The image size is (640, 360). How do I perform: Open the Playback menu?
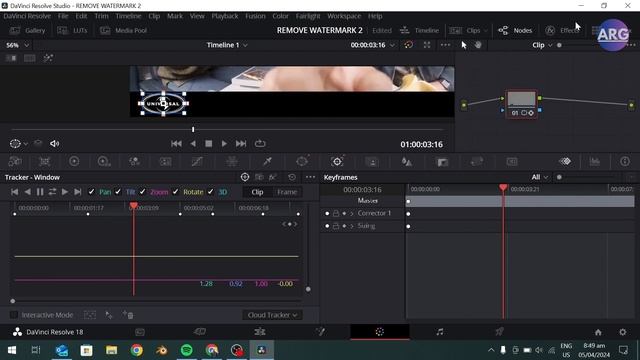224,16
